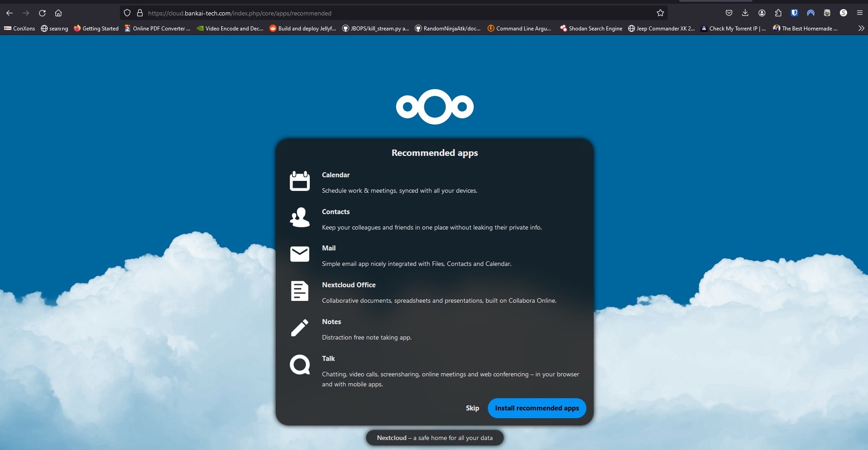868x450 pixels.
Task: Click the Talk chat bubble icon
Action: click(299, 365)
